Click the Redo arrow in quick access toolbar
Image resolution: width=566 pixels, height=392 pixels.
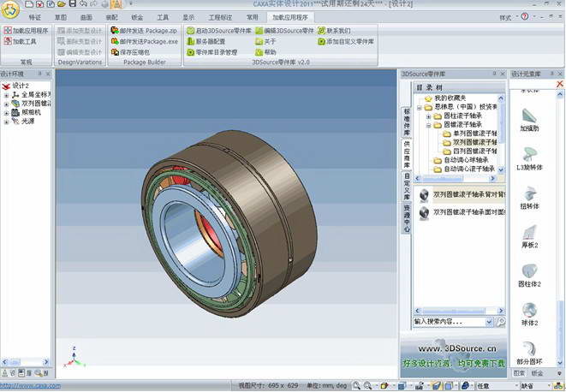coord(94,3)
